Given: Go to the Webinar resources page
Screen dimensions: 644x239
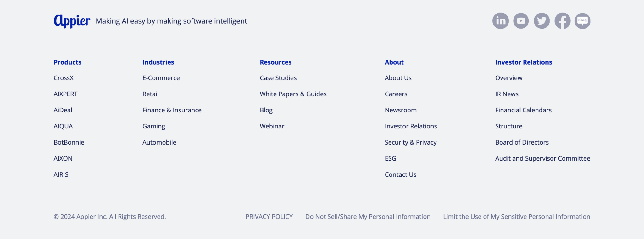Looking at the screenshot, I should pyautogui.click(x=272, y=126).
